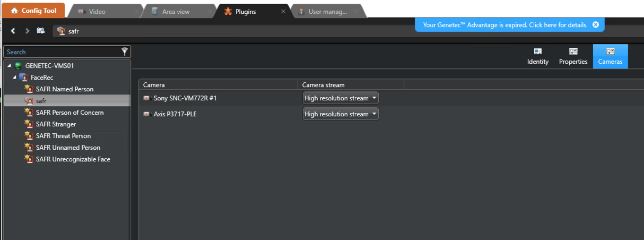Close the Area view tab

coord(210,11)
